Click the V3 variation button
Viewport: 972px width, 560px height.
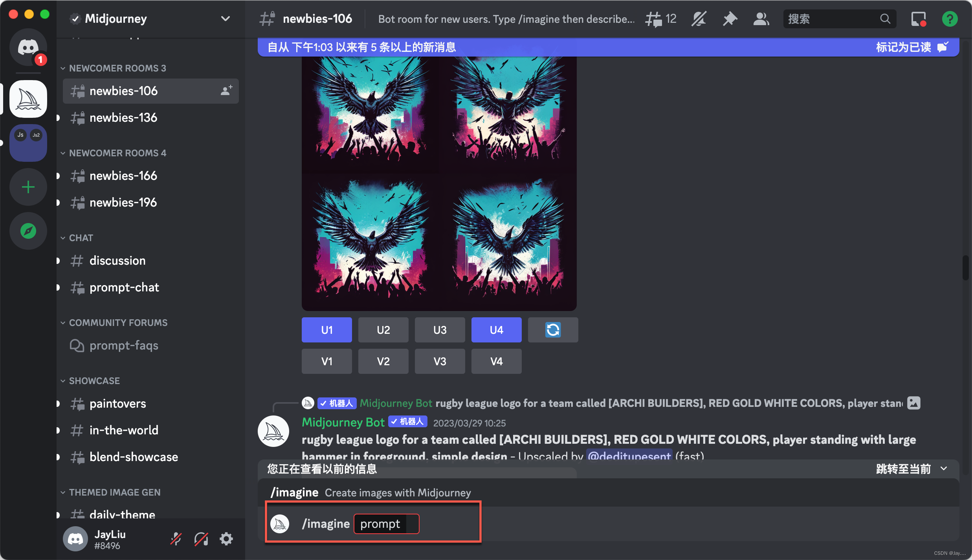440,361
